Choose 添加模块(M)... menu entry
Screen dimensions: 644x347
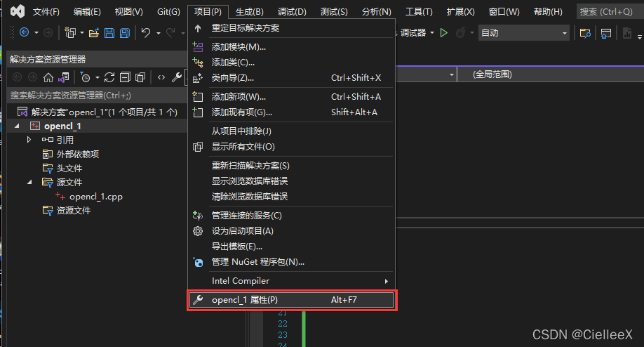(292, 47)
